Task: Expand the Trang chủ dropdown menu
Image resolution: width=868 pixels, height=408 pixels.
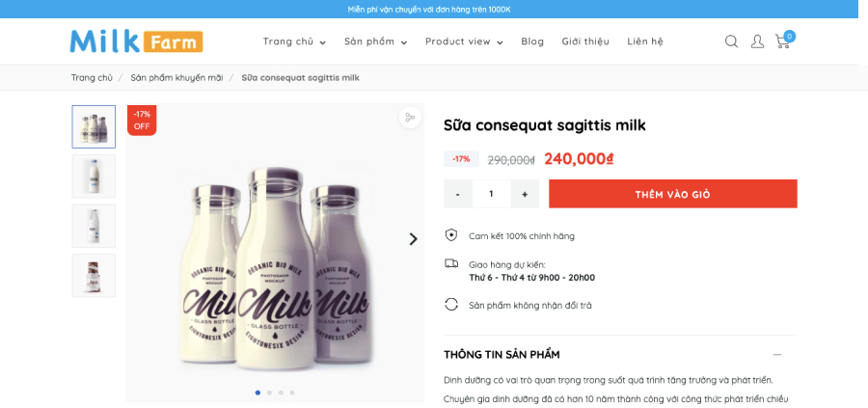Action: pyautogui.click(x=294, y=41)
